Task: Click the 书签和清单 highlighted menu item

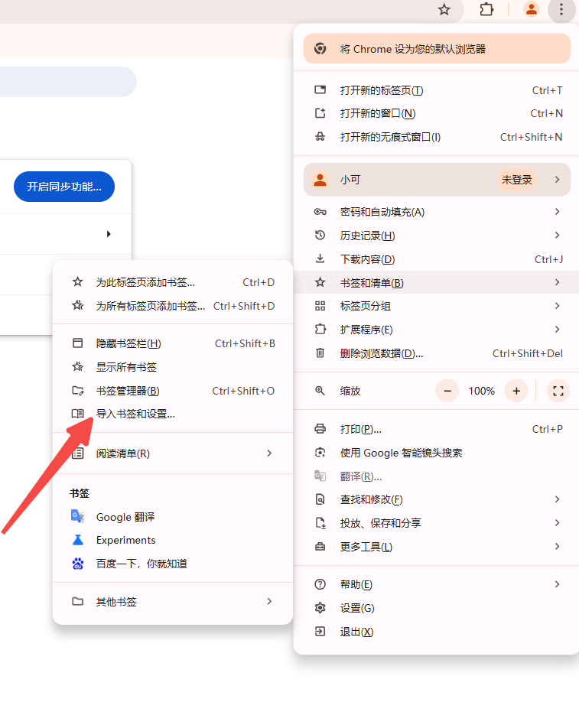Action: (x=437, y=282)
